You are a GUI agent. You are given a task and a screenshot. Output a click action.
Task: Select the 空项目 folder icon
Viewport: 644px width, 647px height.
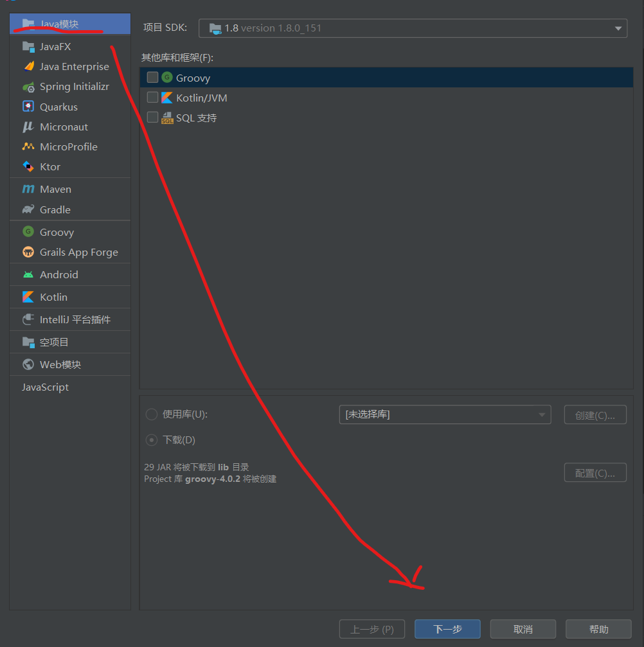point(28,342)
